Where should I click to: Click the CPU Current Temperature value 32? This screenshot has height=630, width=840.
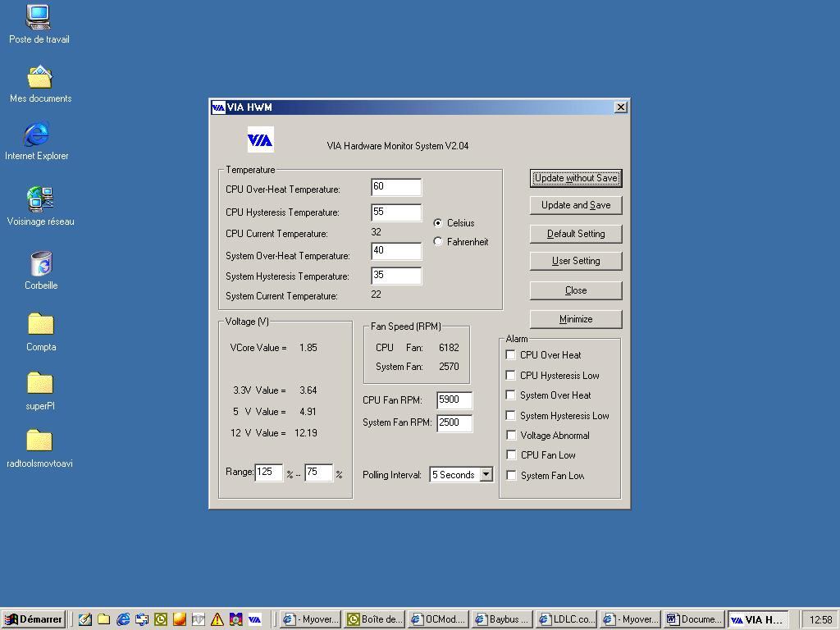376,232
